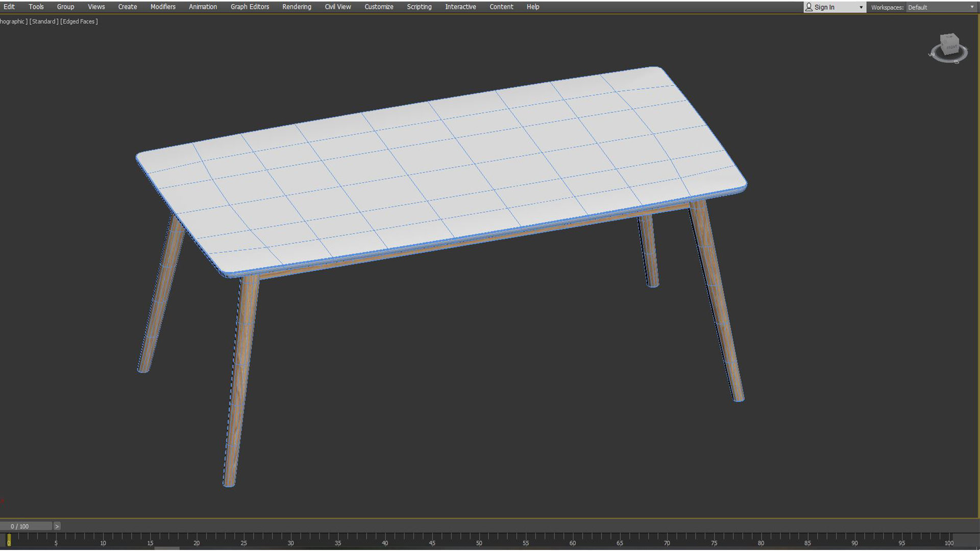Open the Edit menu
The height and width of the screenshot is (551, 980).
click(9, 7)
